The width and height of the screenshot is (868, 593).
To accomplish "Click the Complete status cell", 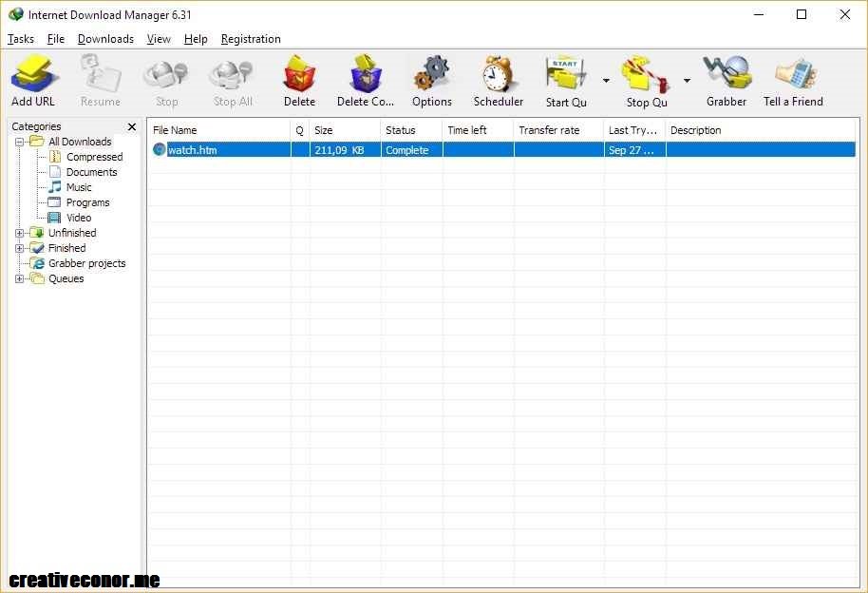I will (411, 149).
